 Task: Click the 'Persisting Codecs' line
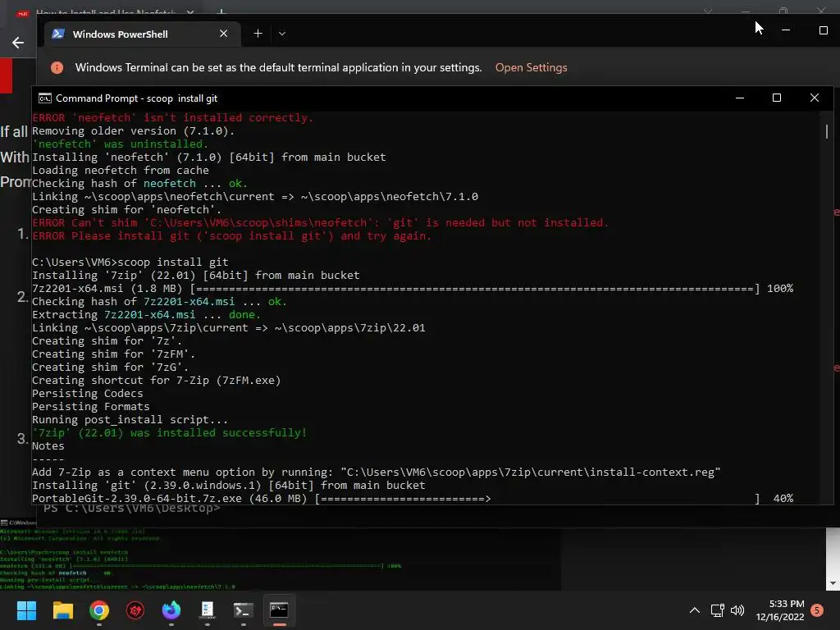pyautogui.click(x=87, y=393)
